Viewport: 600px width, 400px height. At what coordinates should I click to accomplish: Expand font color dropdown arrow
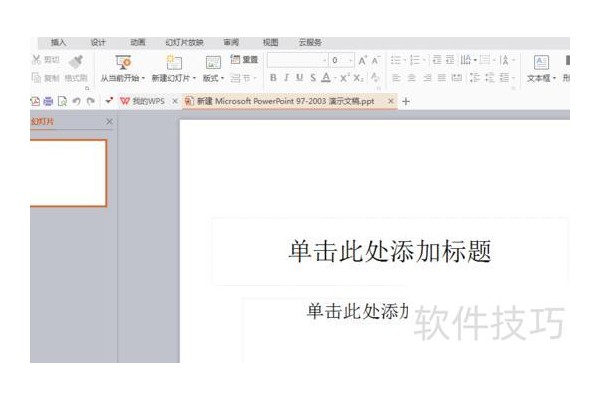335,78
